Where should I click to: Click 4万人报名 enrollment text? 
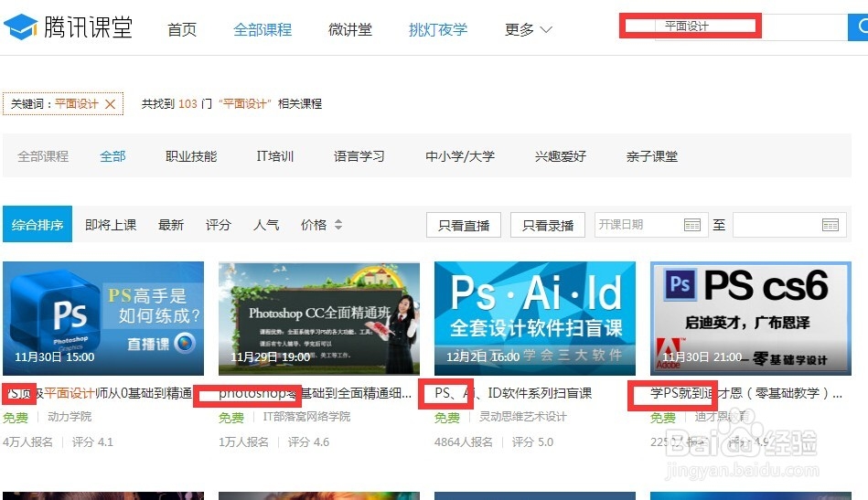click(27, 441)
